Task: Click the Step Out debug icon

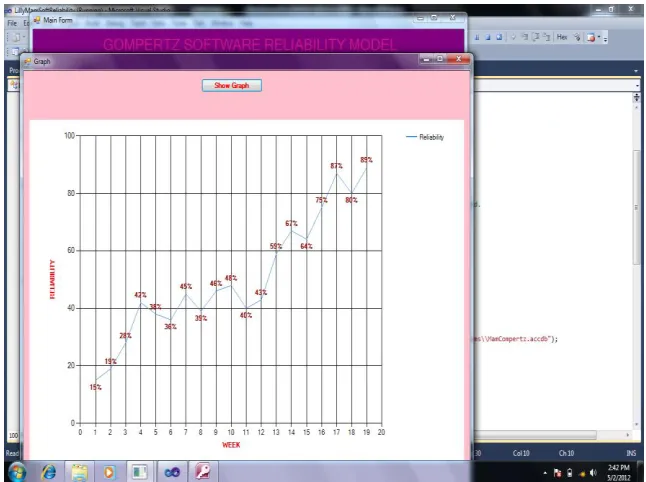Action: point(546,37)
